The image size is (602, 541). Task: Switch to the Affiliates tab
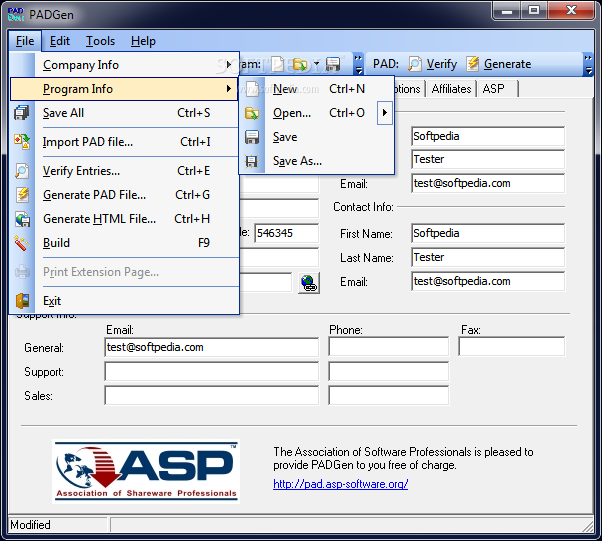click(451, 89)
